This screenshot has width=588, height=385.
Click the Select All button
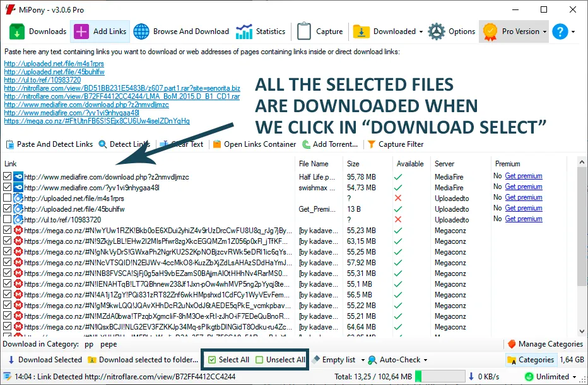pyautogui.click(x=229, y=360)
